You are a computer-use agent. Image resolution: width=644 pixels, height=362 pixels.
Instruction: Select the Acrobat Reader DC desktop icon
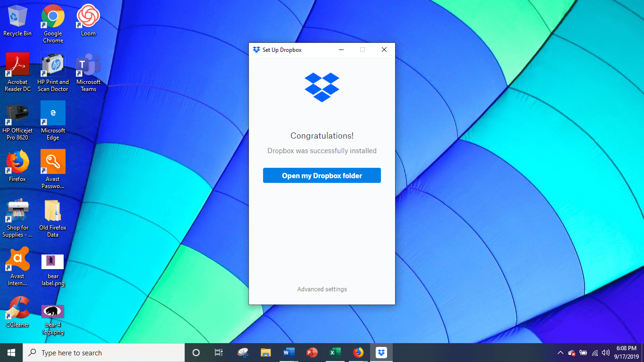click(x=17, y=72)
